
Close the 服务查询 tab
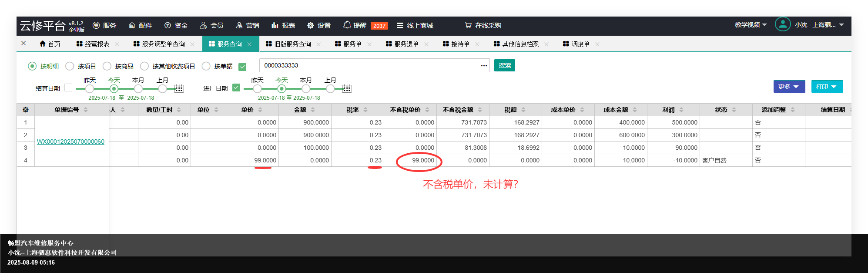(249, 44)
